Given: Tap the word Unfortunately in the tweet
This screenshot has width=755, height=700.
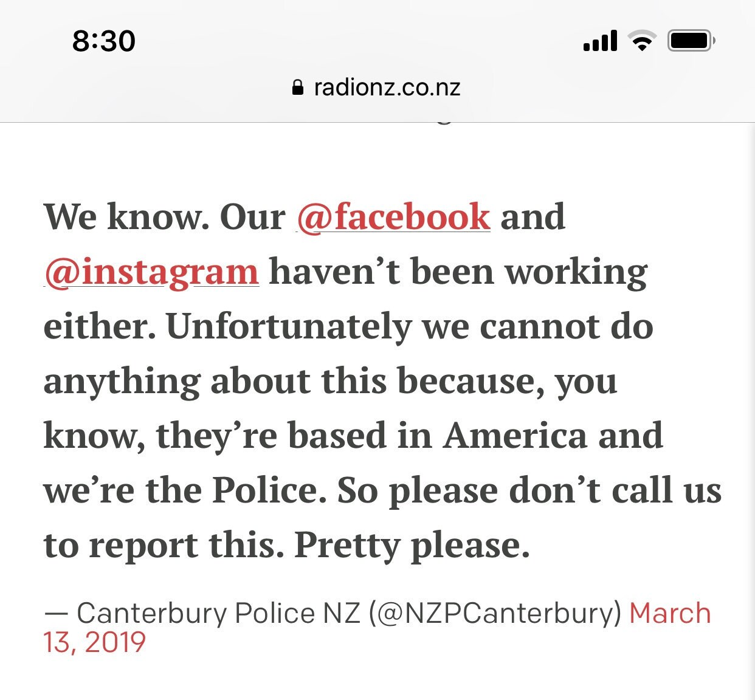Looking at the screenshot, I should (x=289, y=326).
